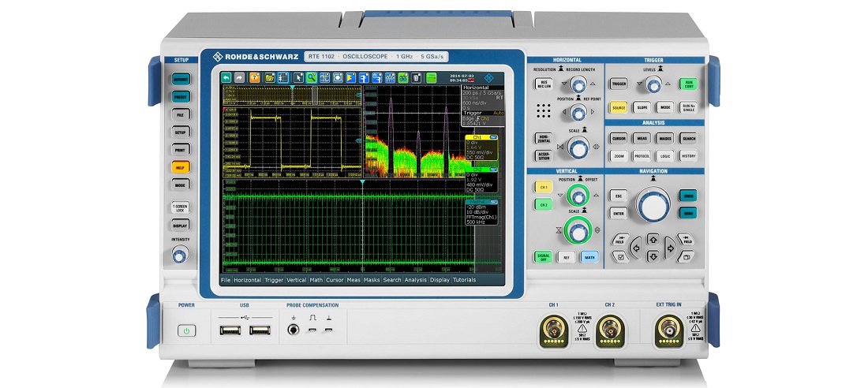Tap the Trigger settings label on screen
Image resolution: width=868 pixels, height=388 pixels.
click(472, 113)
